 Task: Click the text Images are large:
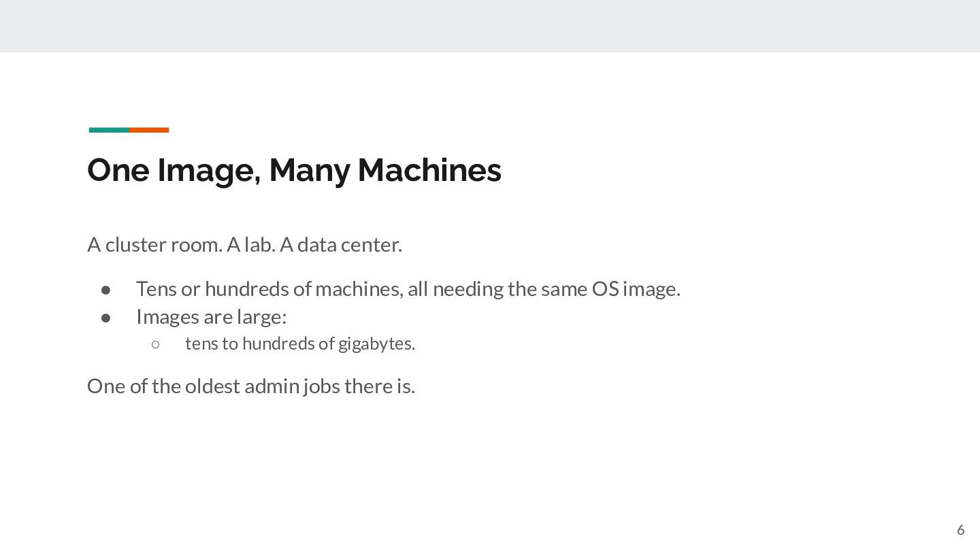tap(212, 317)
